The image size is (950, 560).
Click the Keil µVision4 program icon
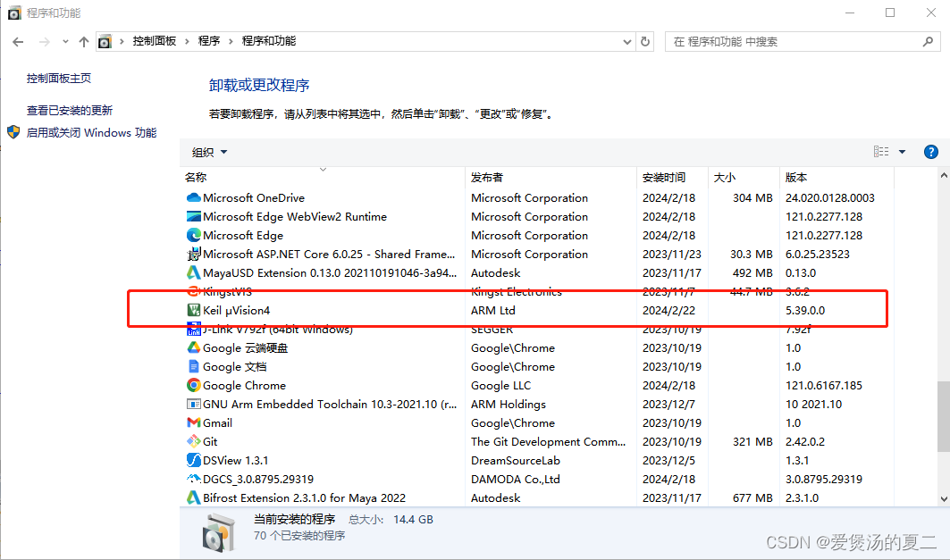click(x=193, y=311)
